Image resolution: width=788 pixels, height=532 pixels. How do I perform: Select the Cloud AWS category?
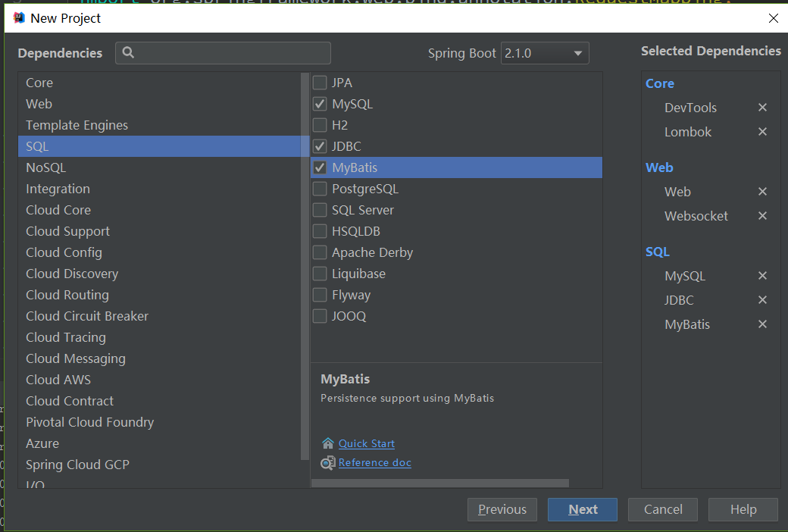click(159, 380)
